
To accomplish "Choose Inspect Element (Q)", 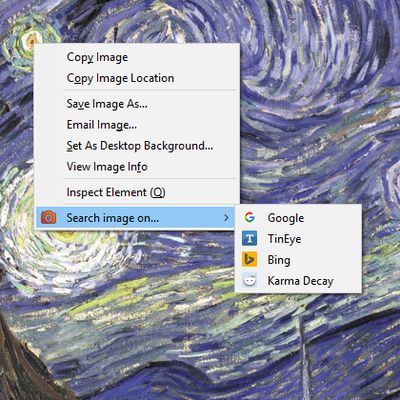I will (x=137, y=192).
